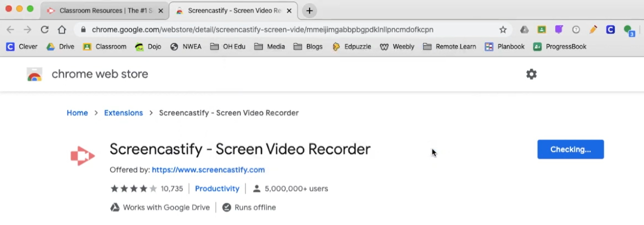The image size is (644, 225).
Task: Open the Planbook bookmark
Action: [x=504, y=46]
